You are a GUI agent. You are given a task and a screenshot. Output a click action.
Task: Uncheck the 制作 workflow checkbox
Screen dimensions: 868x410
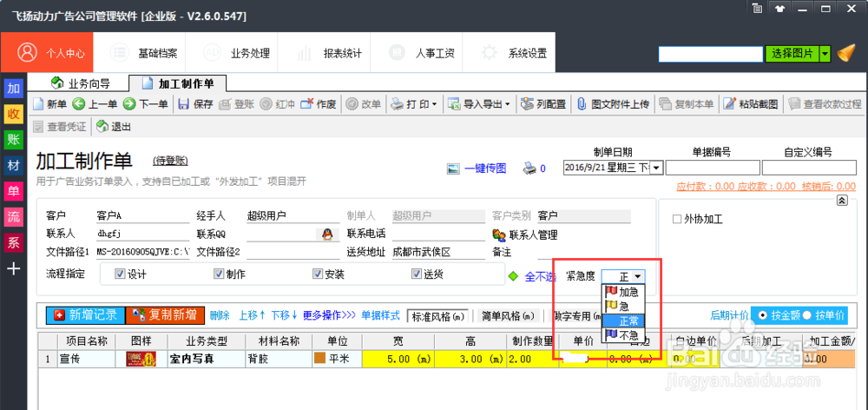tap(220, 274)
